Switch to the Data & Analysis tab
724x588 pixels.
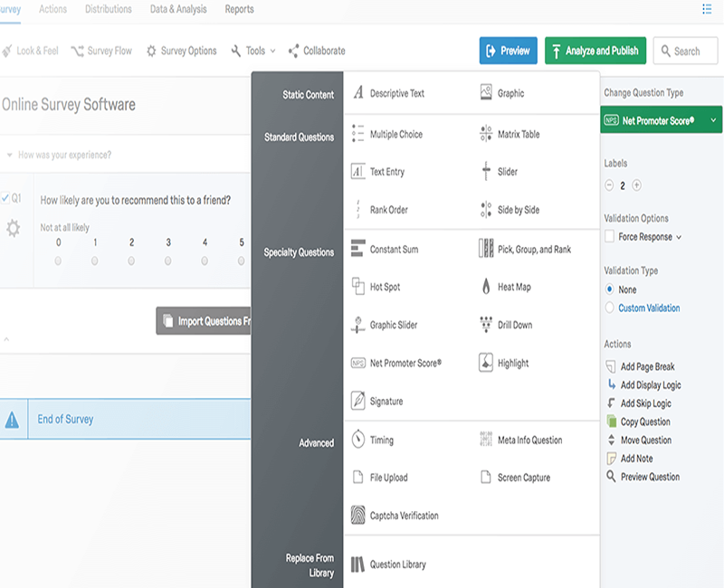pos(178,9)
